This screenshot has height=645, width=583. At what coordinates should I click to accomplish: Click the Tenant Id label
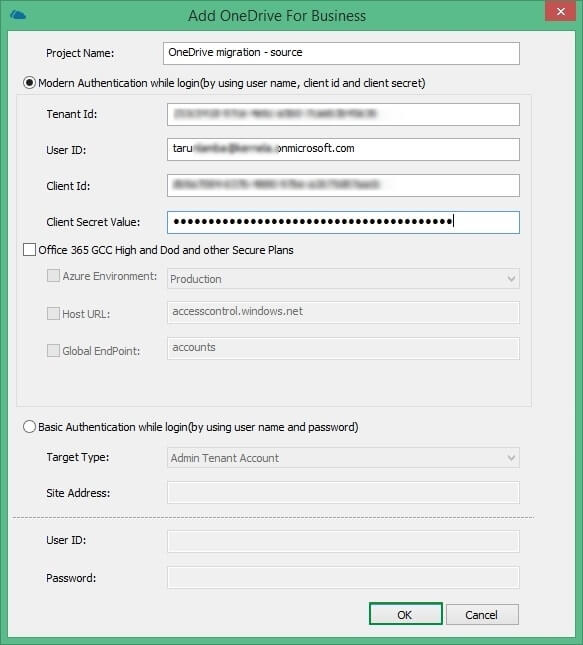(72, 114)
